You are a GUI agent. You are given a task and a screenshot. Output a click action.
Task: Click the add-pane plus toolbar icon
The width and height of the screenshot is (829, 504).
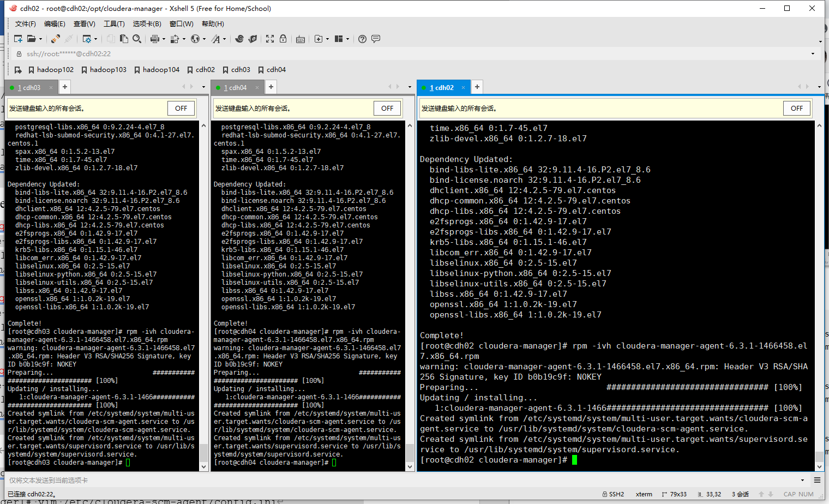[x=319, y=39]
